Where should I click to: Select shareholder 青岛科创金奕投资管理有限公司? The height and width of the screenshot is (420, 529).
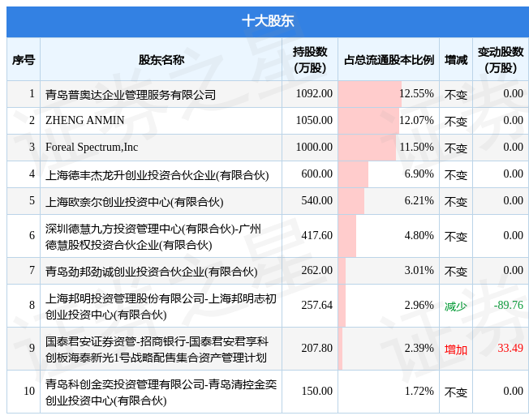coord(161,392)
